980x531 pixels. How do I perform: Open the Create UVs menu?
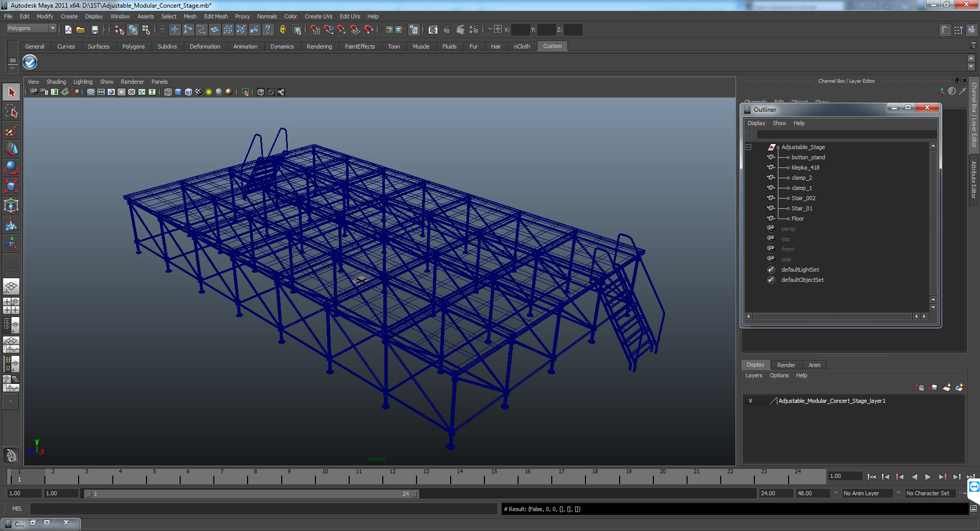318,16
